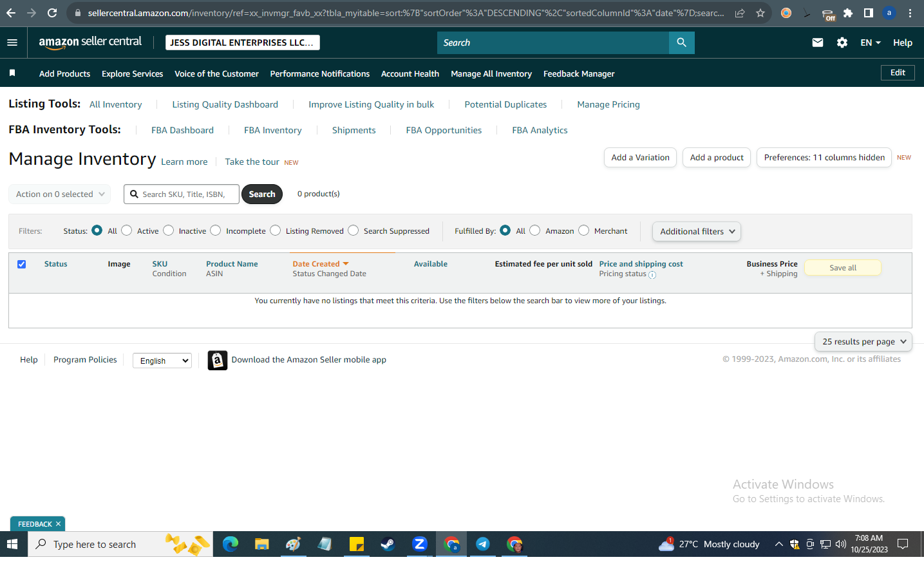Open Account Health
This screenshot has height=582, width=924.
[410, 73]
